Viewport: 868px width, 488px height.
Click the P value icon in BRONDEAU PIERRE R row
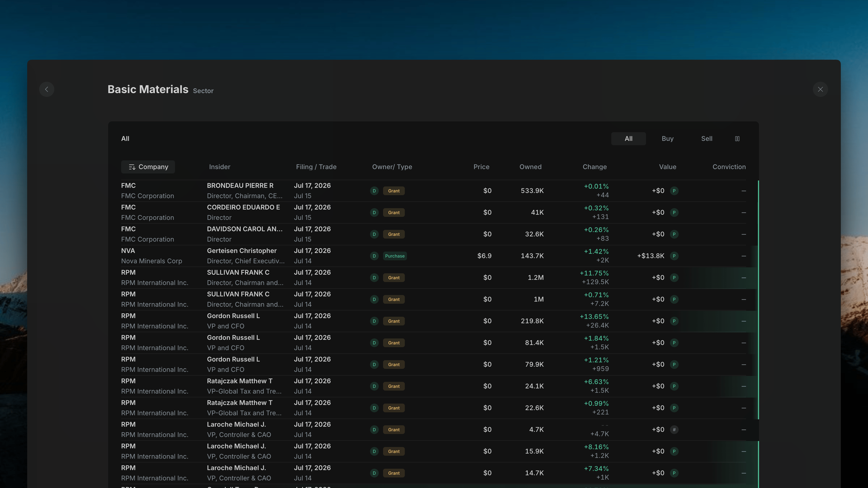(x=674, y=191)
